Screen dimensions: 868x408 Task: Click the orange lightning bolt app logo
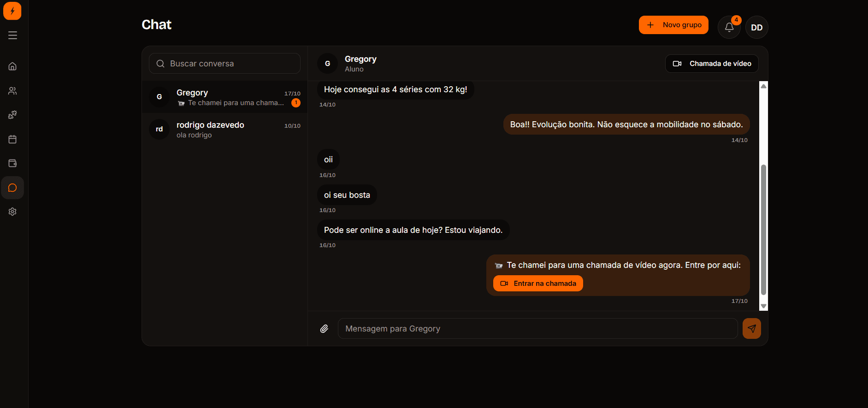pos(12,11)
